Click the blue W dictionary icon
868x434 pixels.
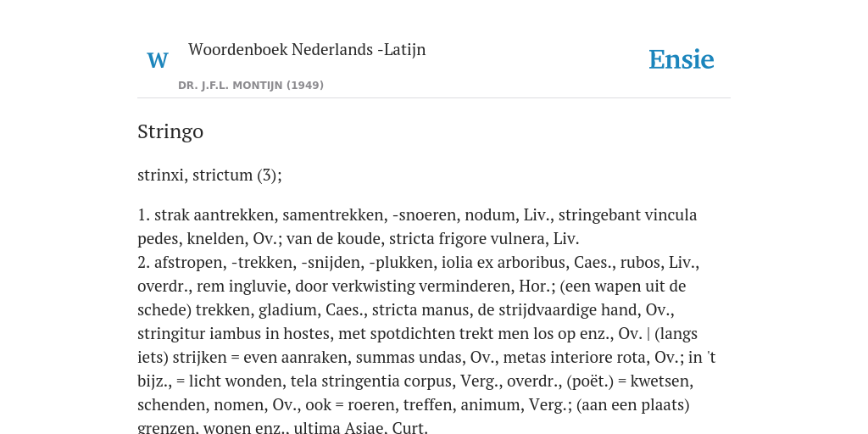158,60
